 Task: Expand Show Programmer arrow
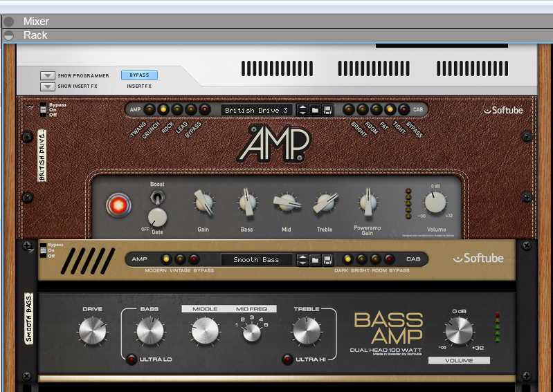[48, 76]
